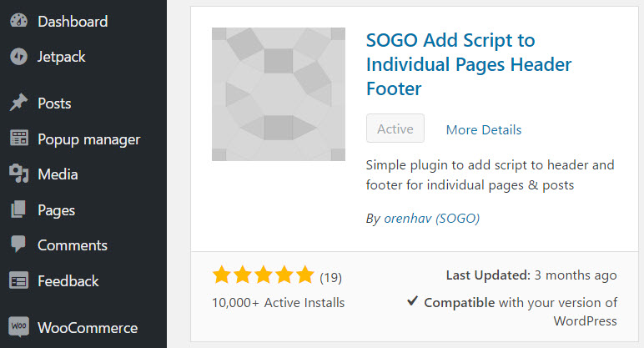644x348 pixels.
Task: Click the Posts pushpin icon
Action: pyautogui.click(x=19, y=103)
